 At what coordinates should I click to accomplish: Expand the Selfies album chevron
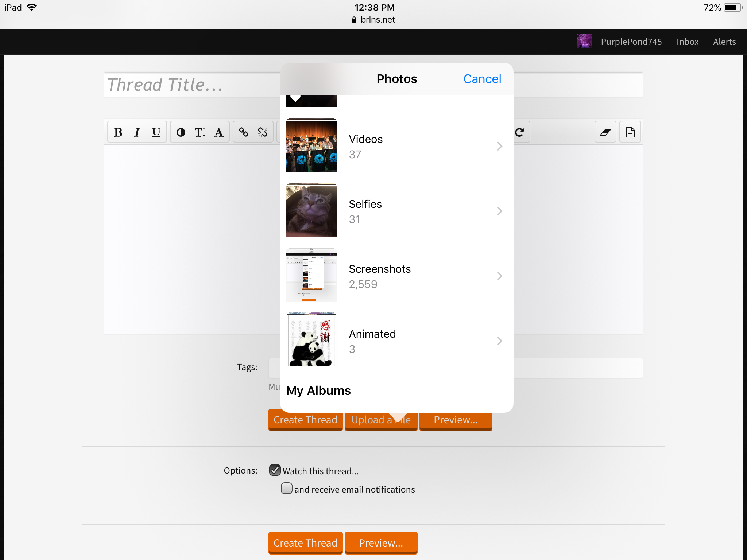[499, 211]
